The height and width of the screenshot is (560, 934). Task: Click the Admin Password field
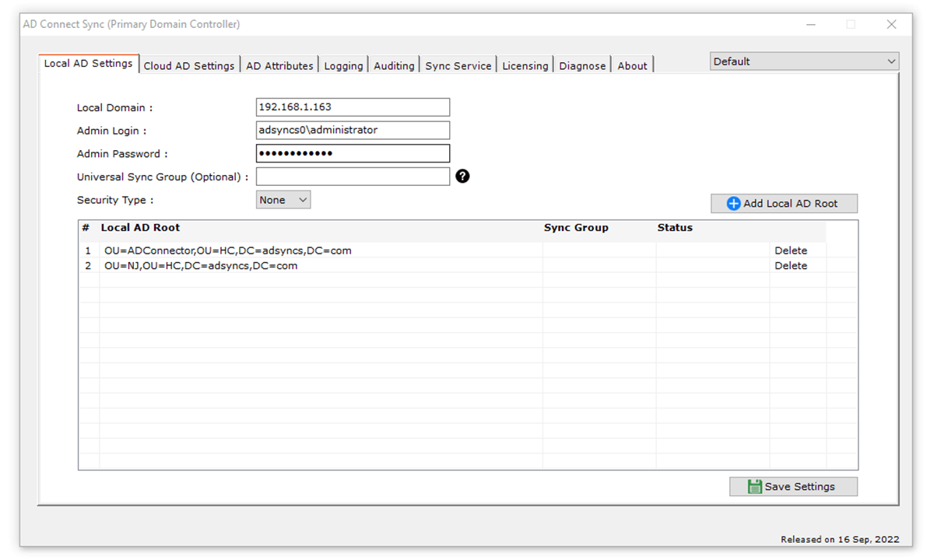[353, 153]
